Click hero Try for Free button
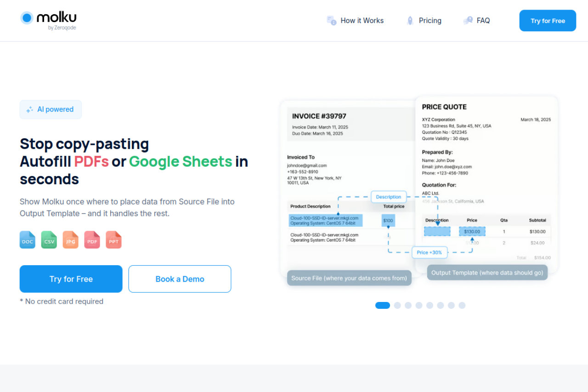Image resolution: width=588 pixels, height=392 pixels. (x=71, y=279)
